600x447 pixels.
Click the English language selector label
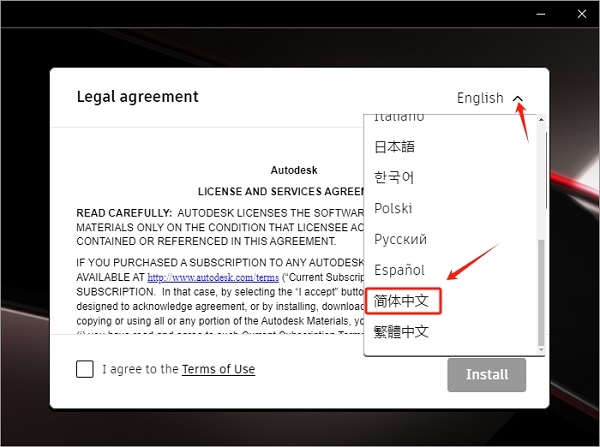click(x=480, y=98)
